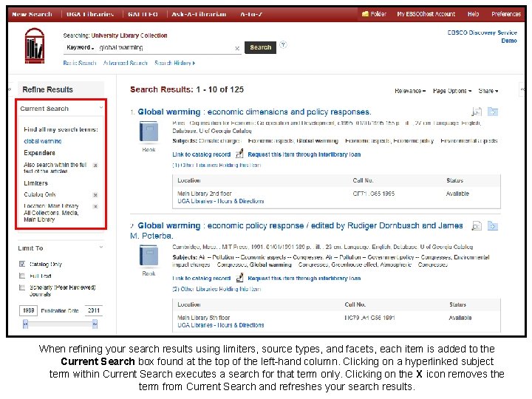Click Link to catalog record in first result

[x=201, y=154]
